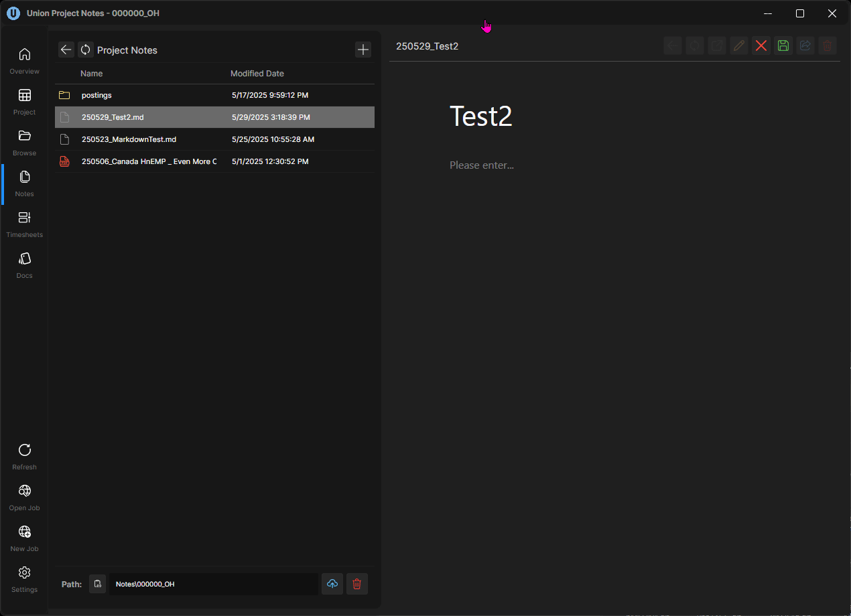Go to the Project sidebar item

[24, 101]
